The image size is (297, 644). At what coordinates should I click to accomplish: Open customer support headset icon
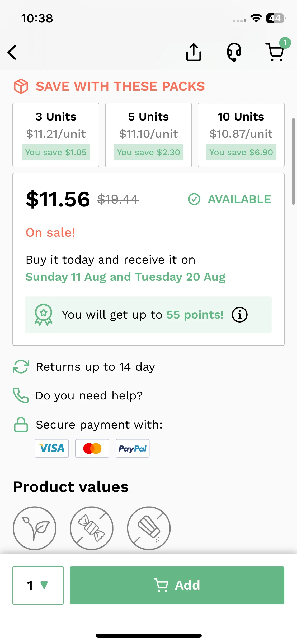pyautogui.click(x=234, y=52)
